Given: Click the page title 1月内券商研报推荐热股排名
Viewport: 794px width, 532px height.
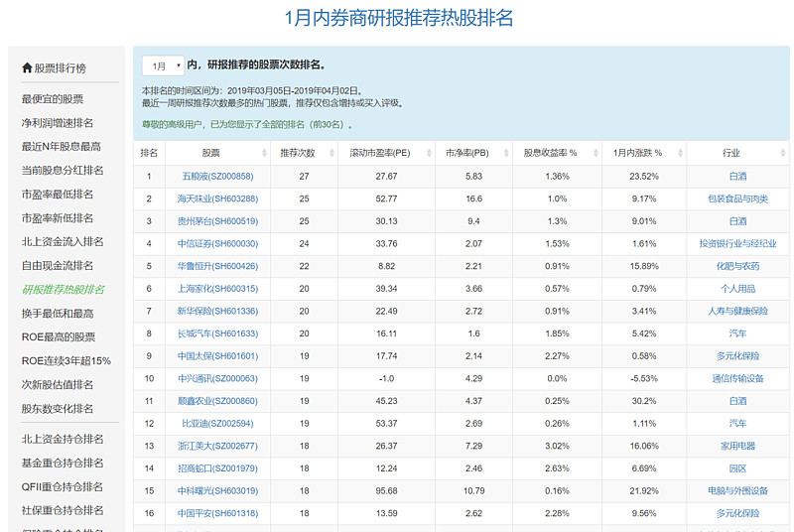Looking at the screenshot, I should 399,18.
